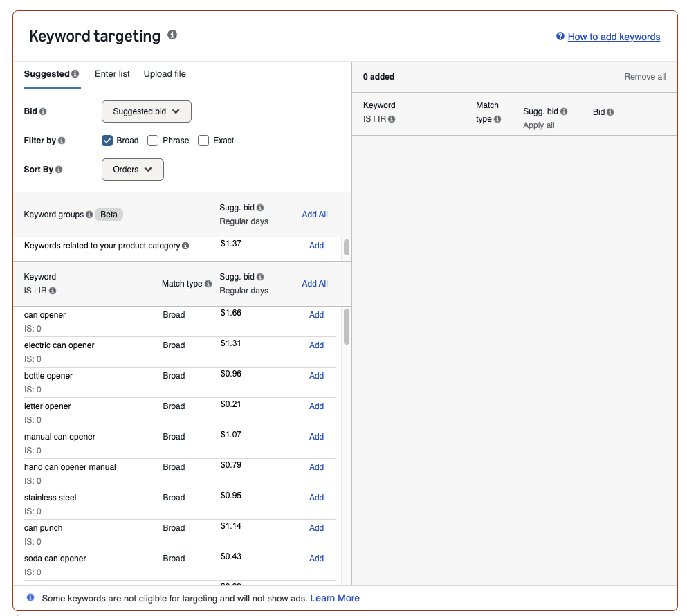The image size is (687, 616).
Task: Click info icon beside Match type column header
Action: (x=208, y=284)
